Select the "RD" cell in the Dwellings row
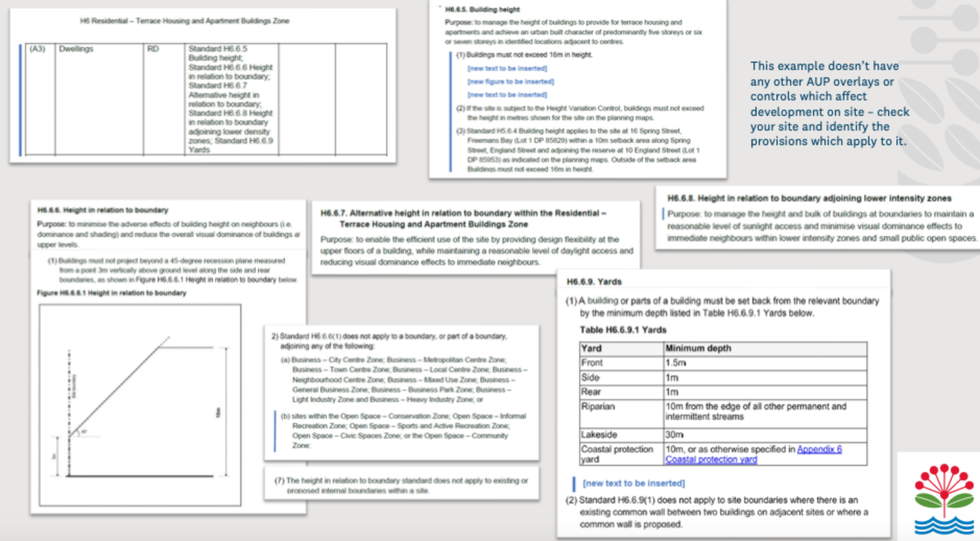980x541 pixels. [x=153, y=49]
